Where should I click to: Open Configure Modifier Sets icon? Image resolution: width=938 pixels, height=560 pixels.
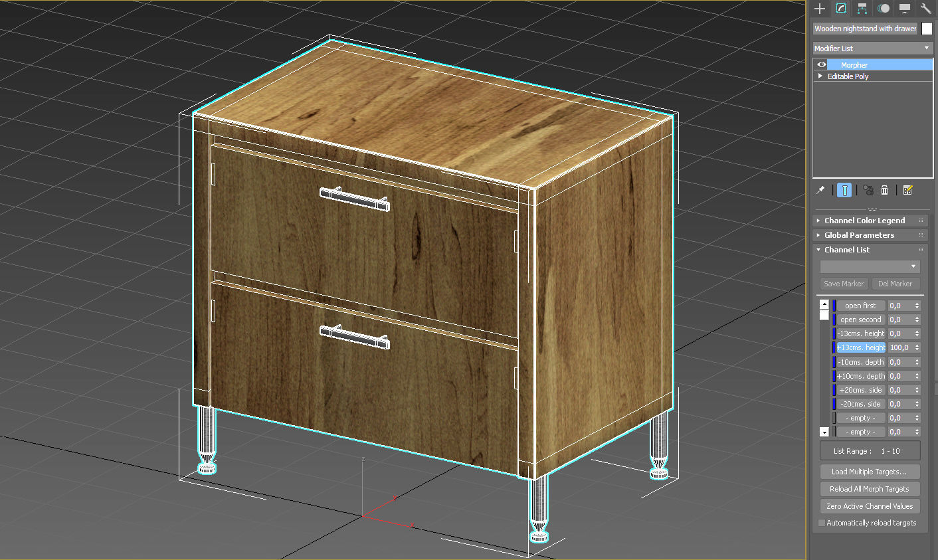tap(907, 190)
